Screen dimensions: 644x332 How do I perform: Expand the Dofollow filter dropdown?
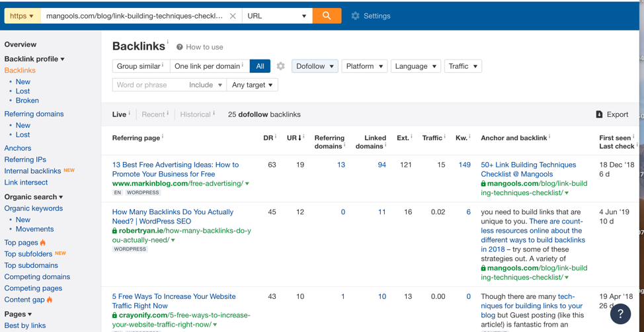point(315,66)
